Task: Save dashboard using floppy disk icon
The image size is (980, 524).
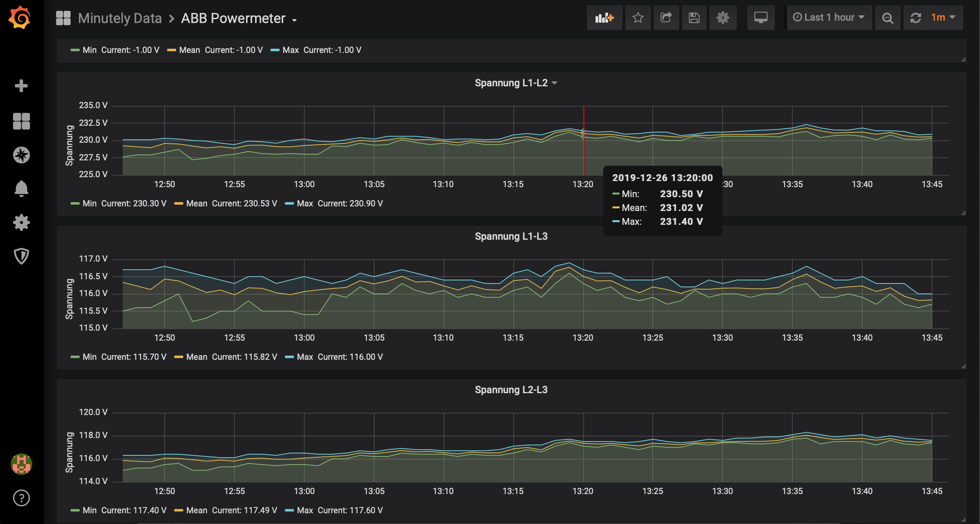Action: pyautogui.click(x=694, y=18)
